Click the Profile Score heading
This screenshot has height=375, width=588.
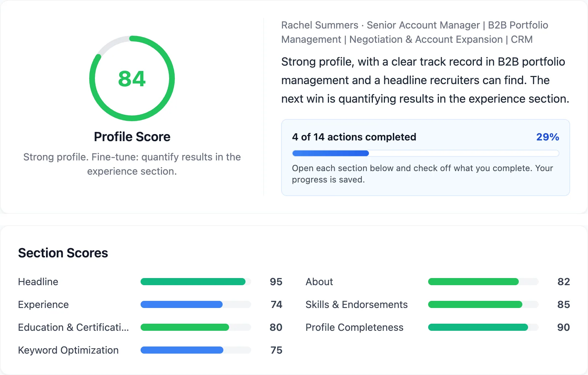point(132,137)
